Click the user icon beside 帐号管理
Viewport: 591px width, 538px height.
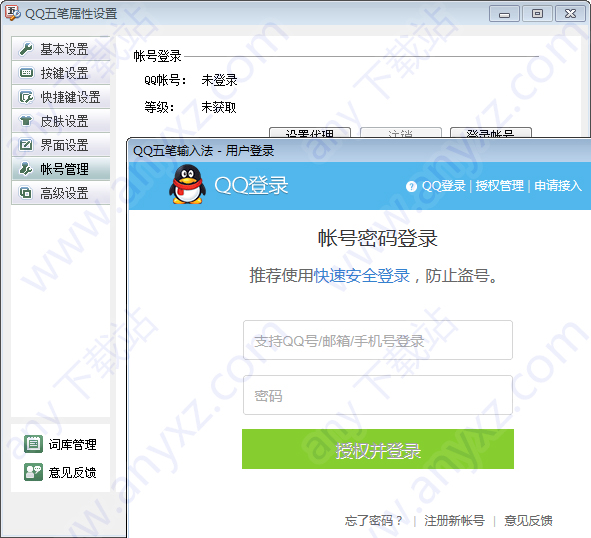pyautogui.click(x=26, y=169)
